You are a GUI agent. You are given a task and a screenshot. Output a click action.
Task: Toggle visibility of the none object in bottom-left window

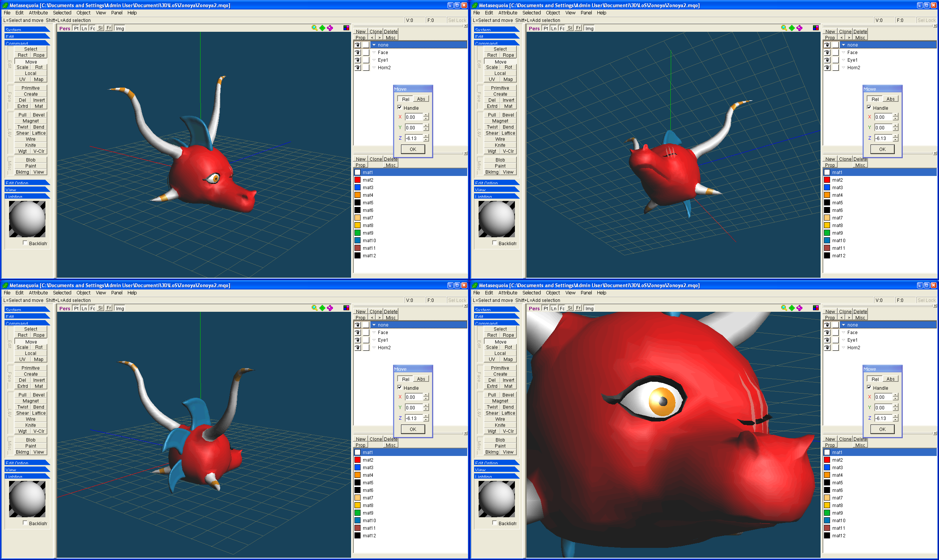point(358,325)
